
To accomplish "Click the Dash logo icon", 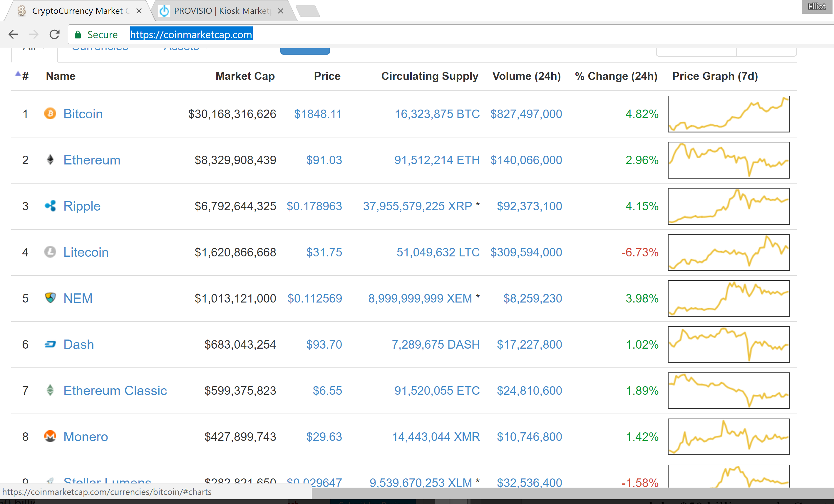I will pyautogui.click(x=50, y=344).
